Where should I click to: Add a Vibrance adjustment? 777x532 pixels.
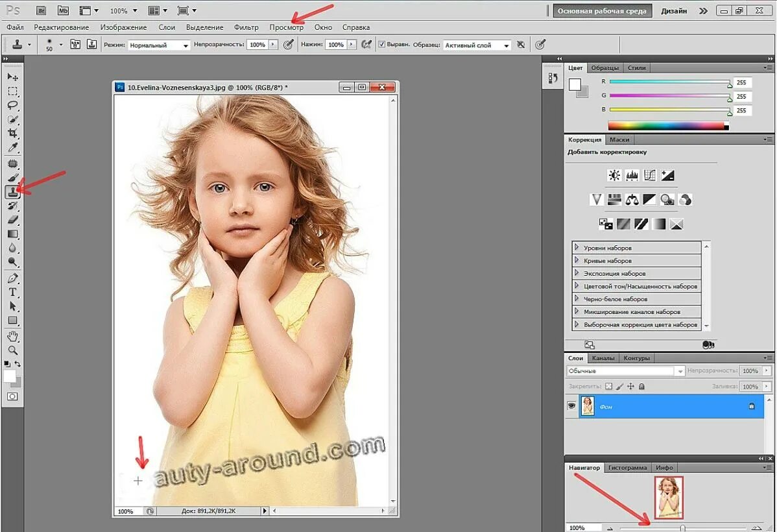pyautogui.click(x=596, y=199)
